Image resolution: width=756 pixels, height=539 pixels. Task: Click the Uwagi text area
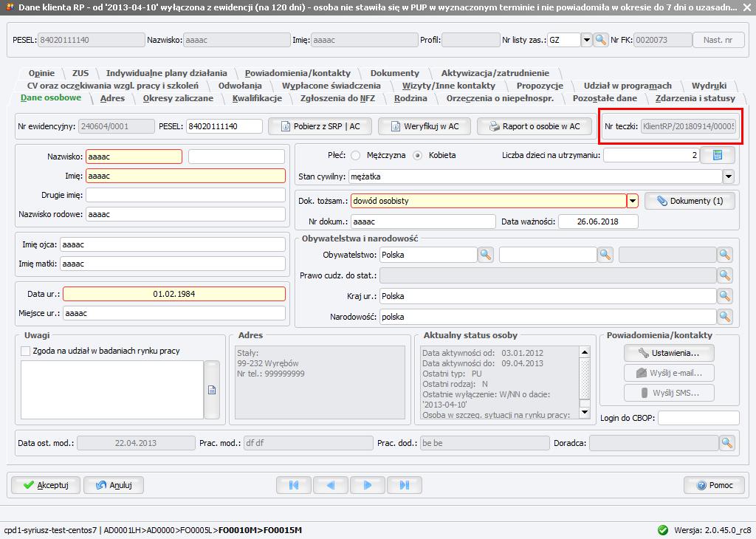[112, 390]
